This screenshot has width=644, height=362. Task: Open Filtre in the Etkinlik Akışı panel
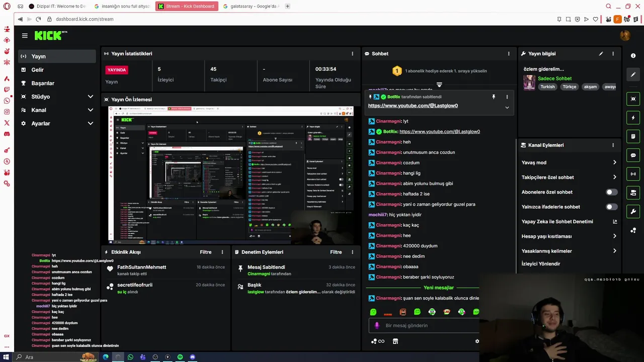point(205,252)
